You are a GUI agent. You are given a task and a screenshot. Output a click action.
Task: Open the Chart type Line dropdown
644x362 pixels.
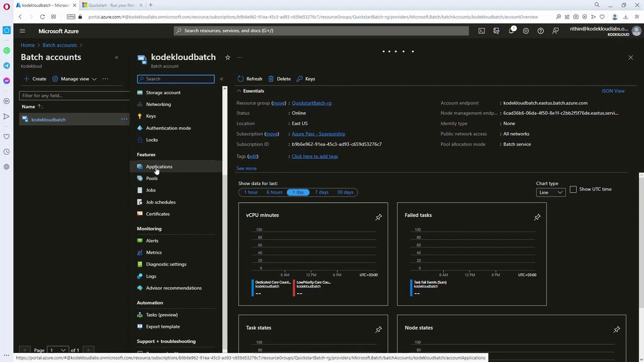pyautogui.click(x=550, y=193)
